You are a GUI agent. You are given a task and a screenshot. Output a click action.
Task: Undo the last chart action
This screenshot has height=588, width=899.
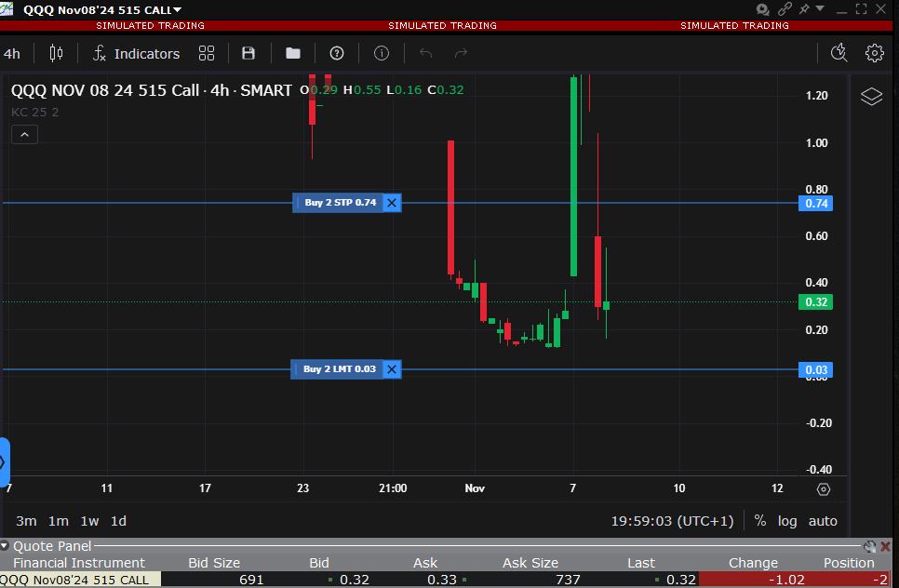coord(425,53)
